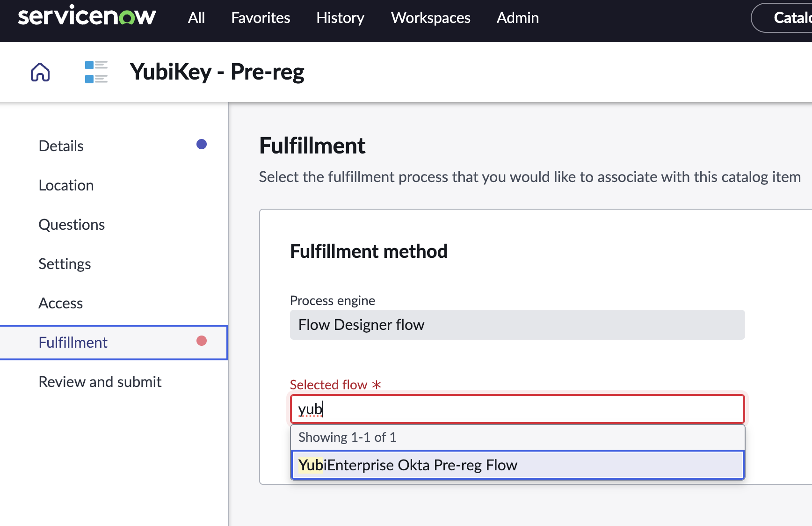The height and width of the screenshot is (526, 812).
Task: Open the catalog item list icon
Action: tap(96, 72)
